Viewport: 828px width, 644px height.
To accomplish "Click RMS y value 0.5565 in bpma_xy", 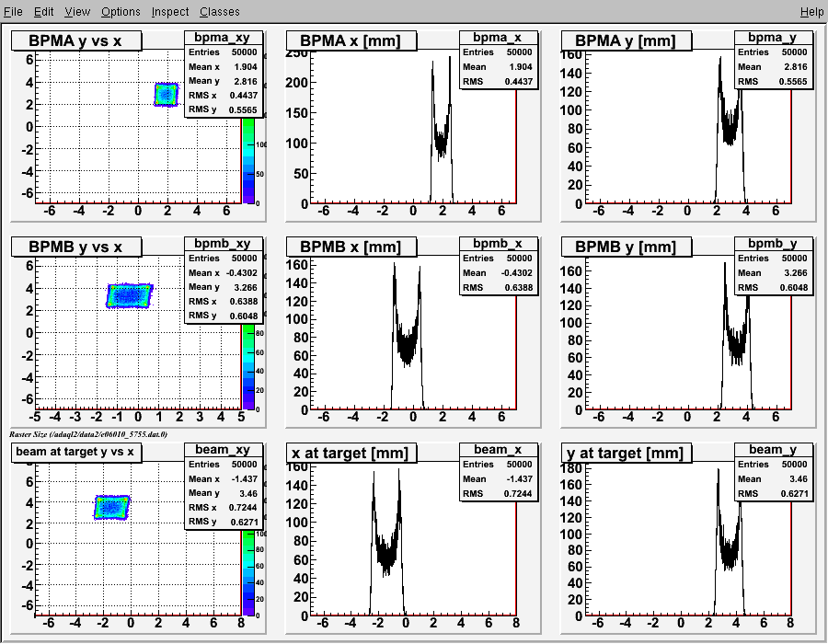I will click(244, 109).
